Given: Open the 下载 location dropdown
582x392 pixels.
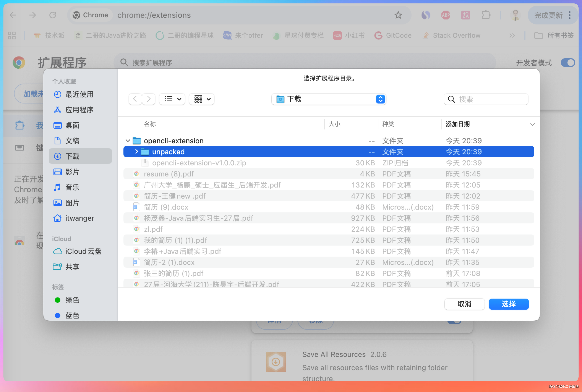Looking at the screenshot, I should click(329, 99).
